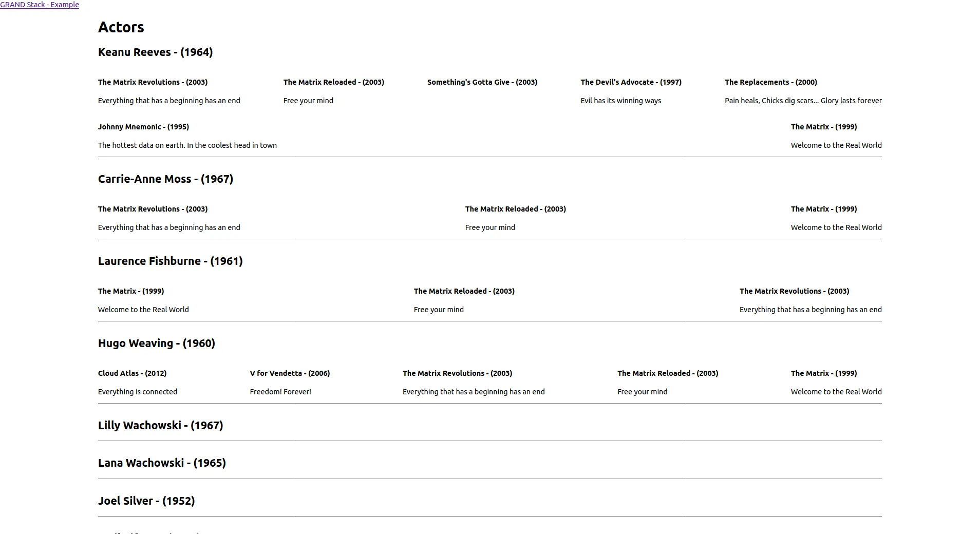Click the Actors page heading
This screenshot has width=980, height=534.
121,27
